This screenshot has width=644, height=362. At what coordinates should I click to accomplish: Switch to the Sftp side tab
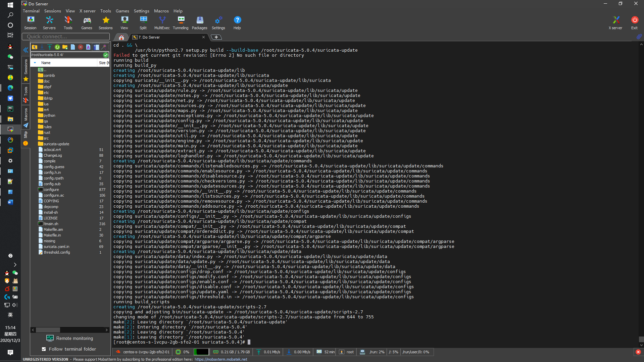point(26,139)
